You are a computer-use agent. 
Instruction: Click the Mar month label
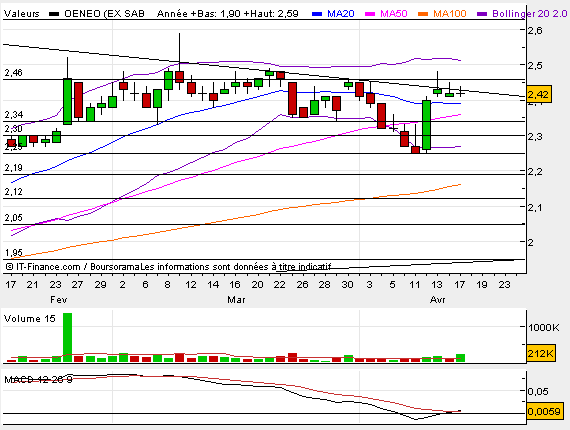[x=236, y=300]
